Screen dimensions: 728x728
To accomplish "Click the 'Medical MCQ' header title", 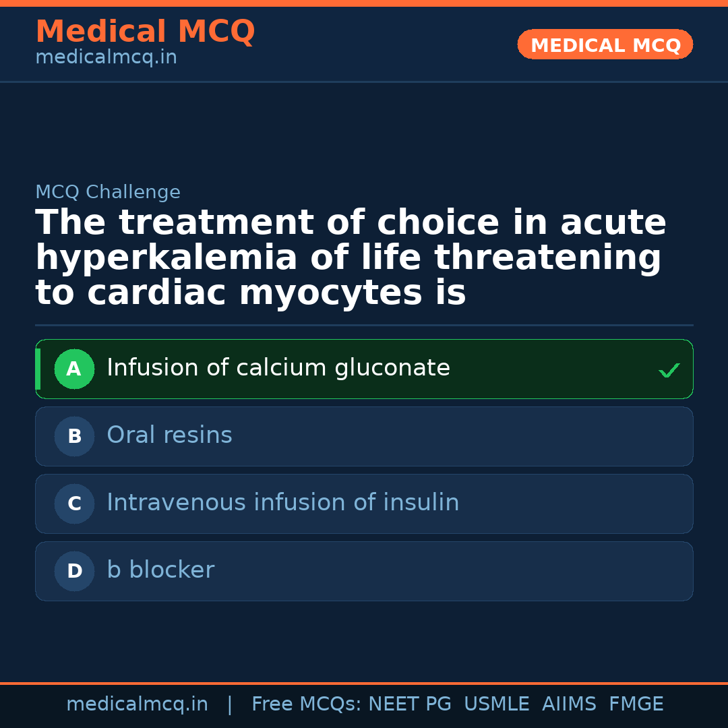I will (x=145, y=32).
